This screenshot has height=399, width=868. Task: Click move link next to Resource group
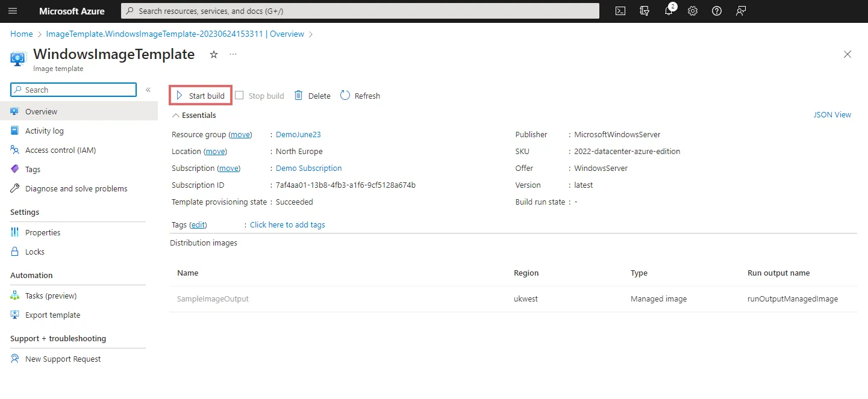(x=241, y=135)
